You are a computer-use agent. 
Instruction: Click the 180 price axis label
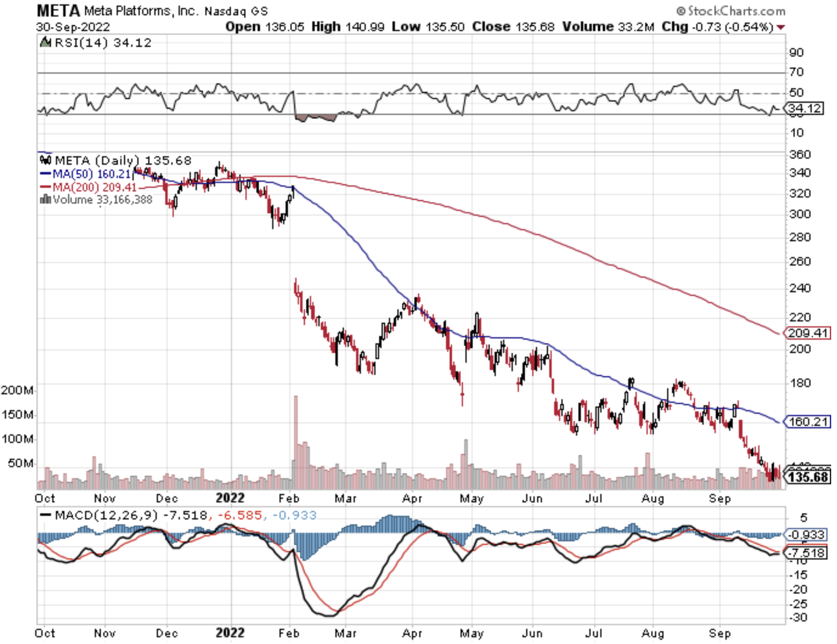pyautogui.click(x=800, y=383)
